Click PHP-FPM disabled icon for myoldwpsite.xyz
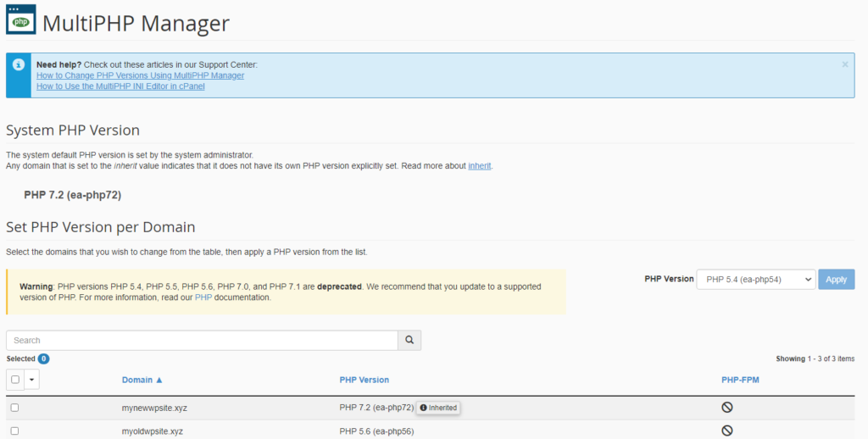Viewport: 868px width, 439px height. pos(726,431)
